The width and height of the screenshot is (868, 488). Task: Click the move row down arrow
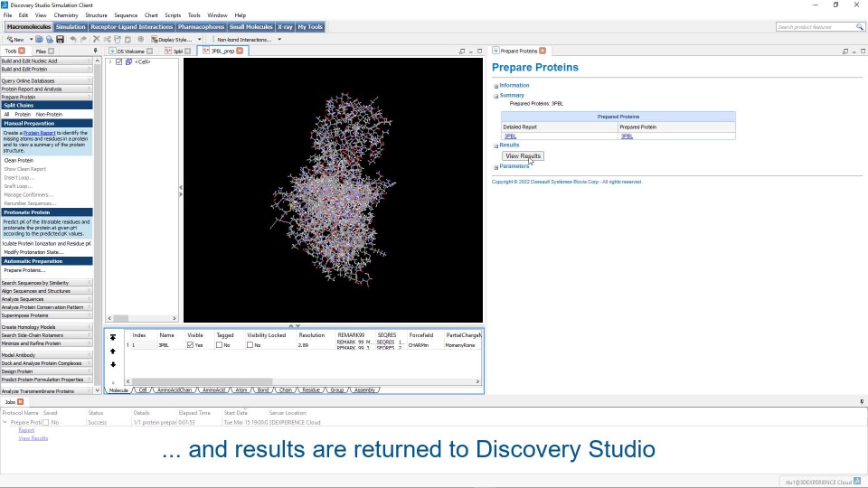coord(113,364)
